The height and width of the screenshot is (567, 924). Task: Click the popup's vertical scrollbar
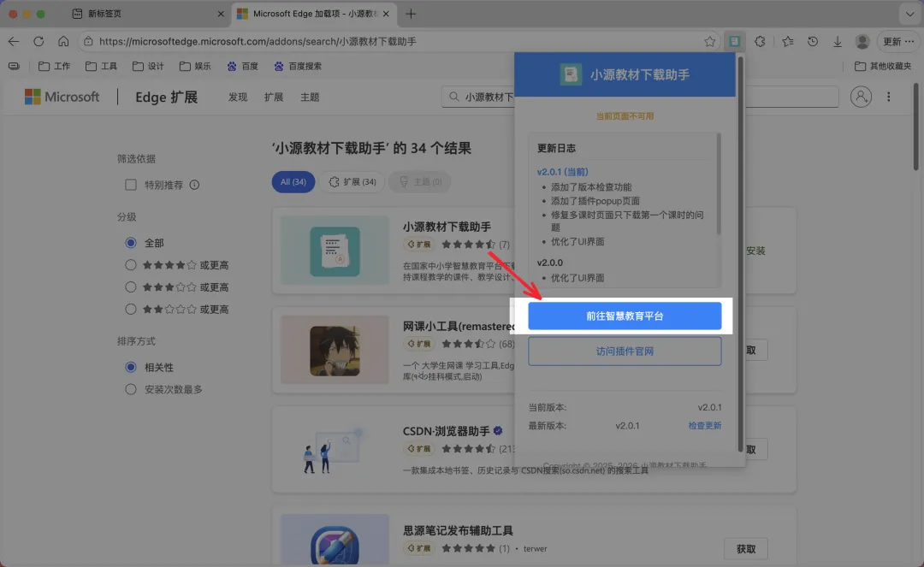coord(740,254)
